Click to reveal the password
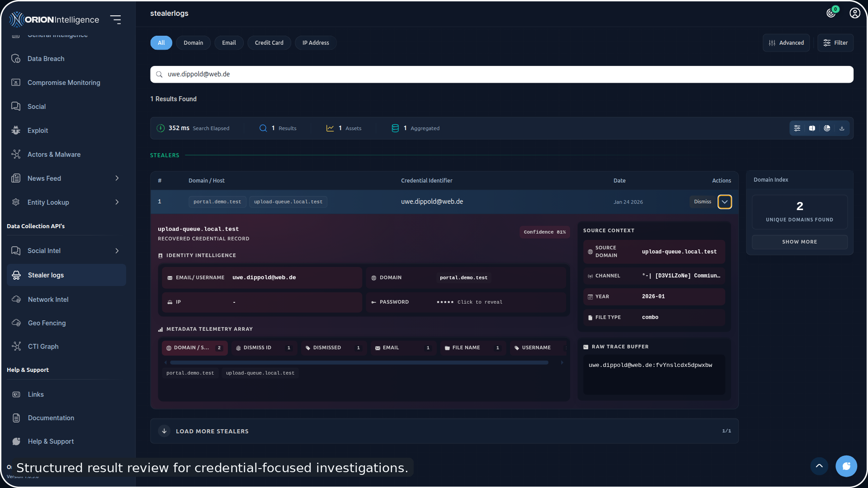The height and width of the screenshot is (488, 868). pos(480,302)
